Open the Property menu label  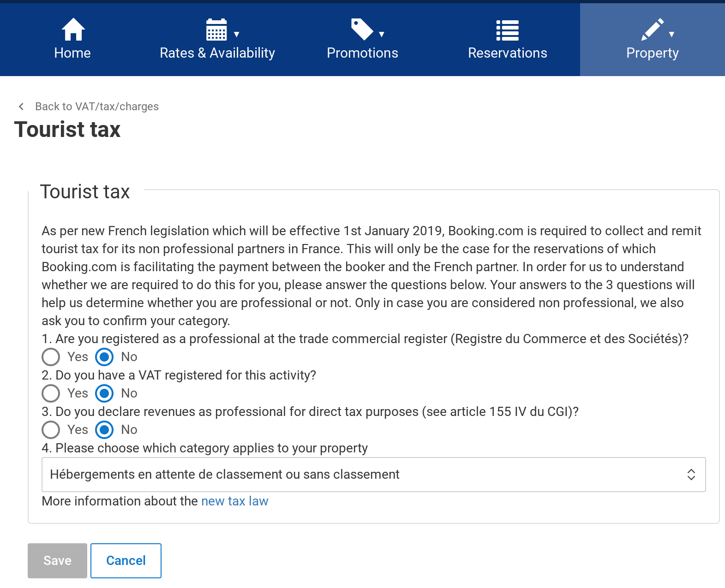click(x=653, y=53)
